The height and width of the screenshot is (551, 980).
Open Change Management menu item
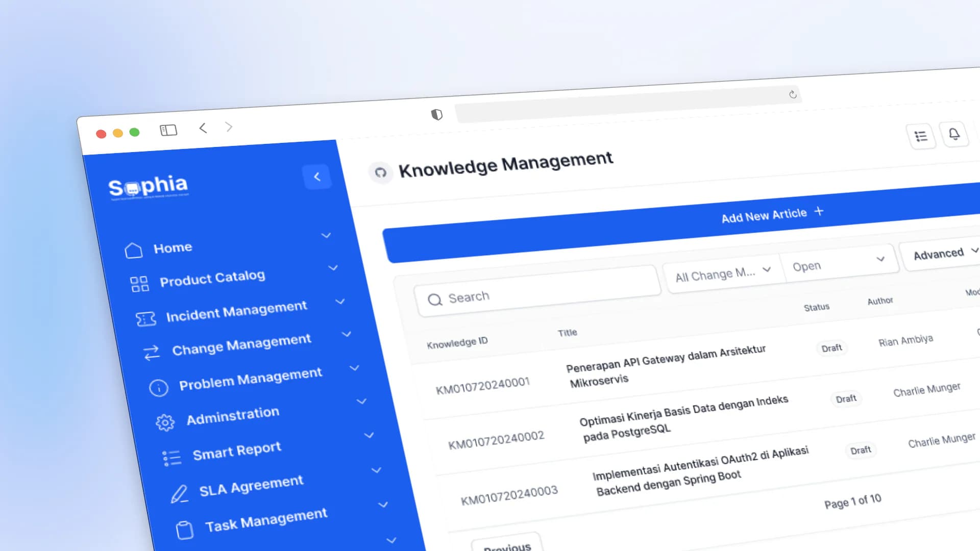(241, 344)
